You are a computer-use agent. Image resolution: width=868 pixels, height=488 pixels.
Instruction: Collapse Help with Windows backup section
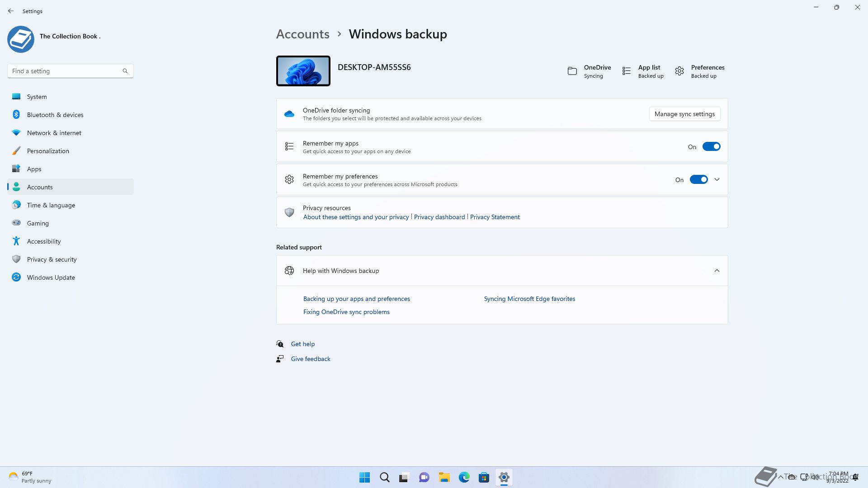717,271
